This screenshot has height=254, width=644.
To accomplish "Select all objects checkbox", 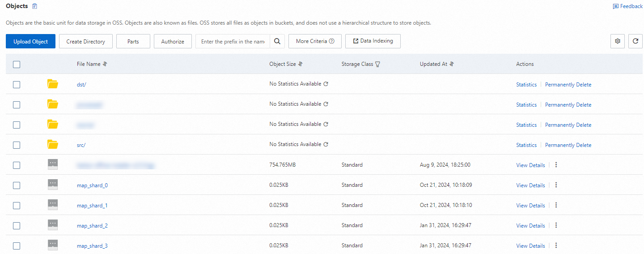I will tap(17, 65).
